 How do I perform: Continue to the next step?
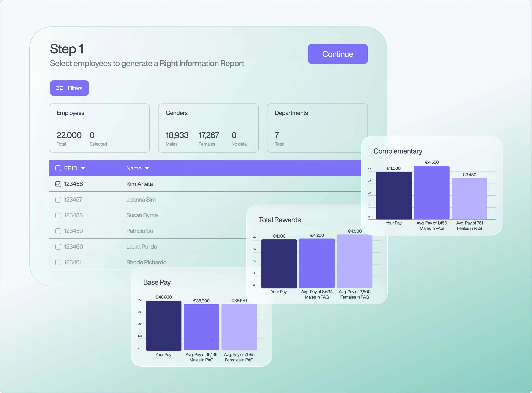338,54
